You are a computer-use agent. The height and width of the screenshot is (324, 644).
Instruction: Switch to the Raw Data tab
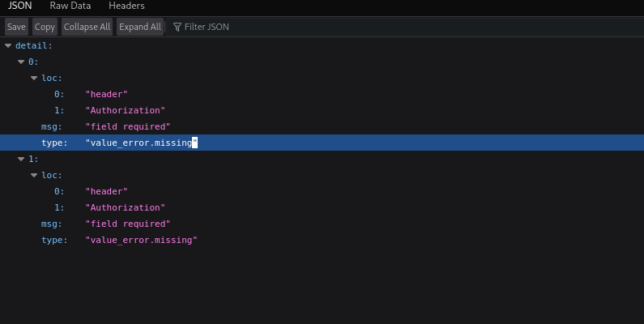tap(70, 6)
